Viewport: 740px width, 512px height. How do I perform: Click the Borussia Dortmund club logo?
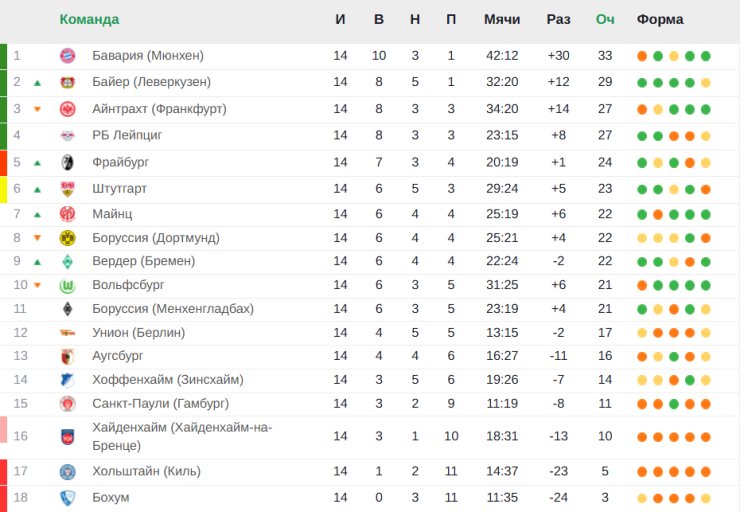[68, 238]
